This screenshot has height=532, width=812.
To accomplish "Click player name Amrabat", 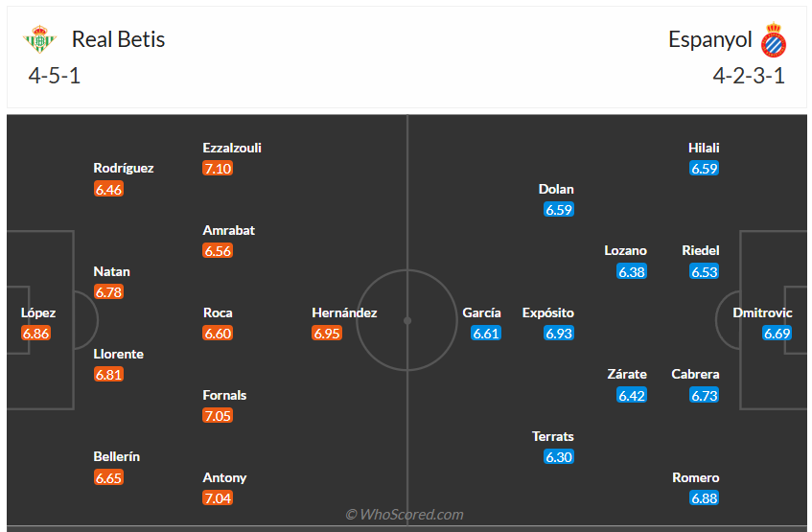I will [229, 230].
